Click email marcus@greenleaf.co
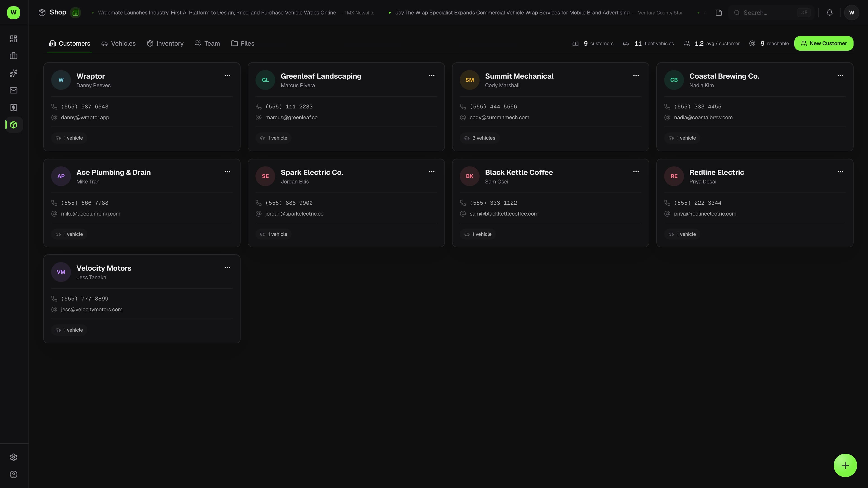This screenshot has width=868, height=488. [291, 117]
